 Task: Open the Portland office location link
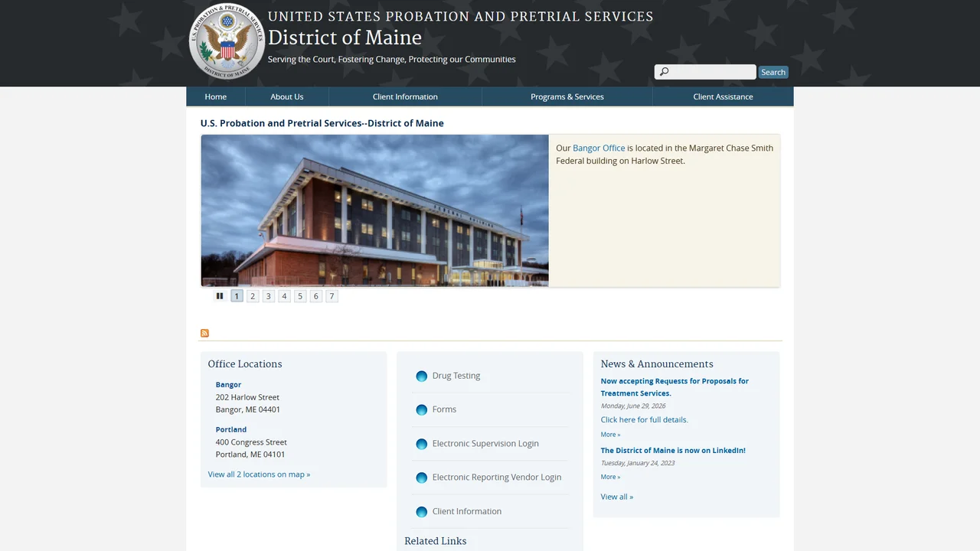pos(231,429)
